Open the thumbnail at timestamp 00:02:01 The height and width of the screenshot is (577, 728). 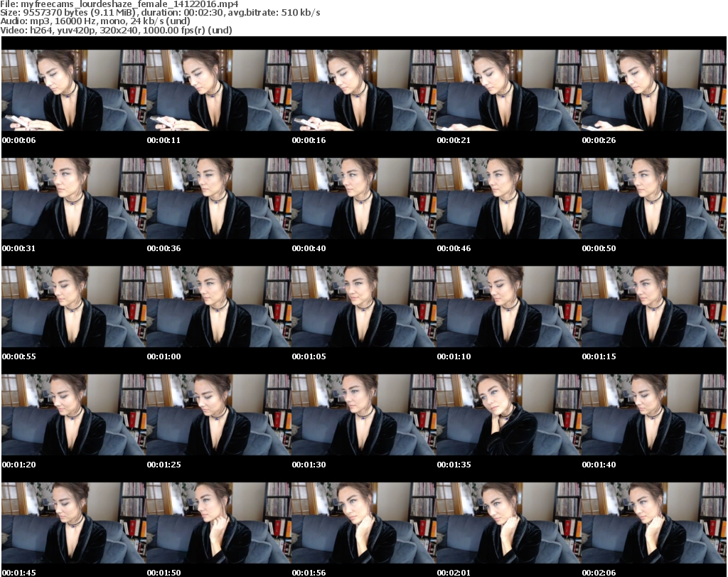(x=508, y=523)
